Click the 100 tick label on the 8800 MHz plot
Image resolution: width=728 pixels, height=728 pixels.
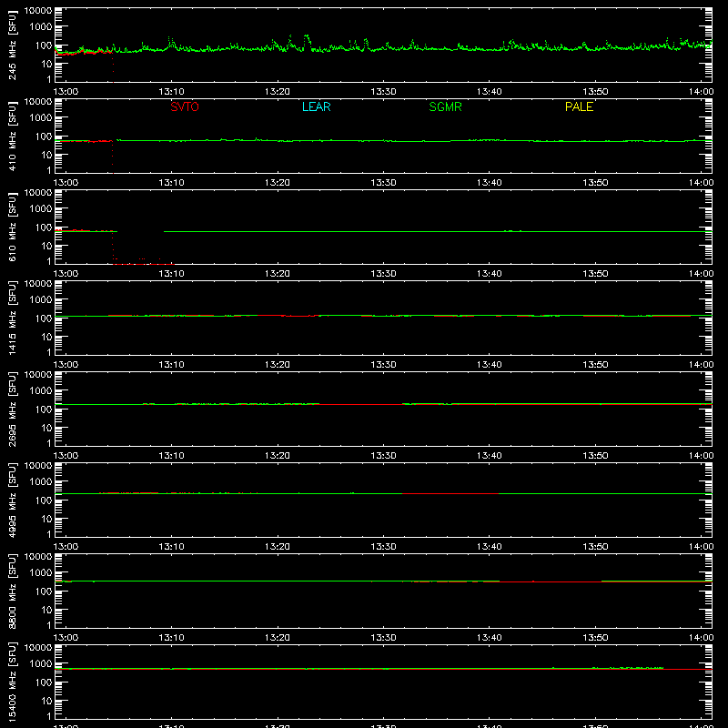44,591
